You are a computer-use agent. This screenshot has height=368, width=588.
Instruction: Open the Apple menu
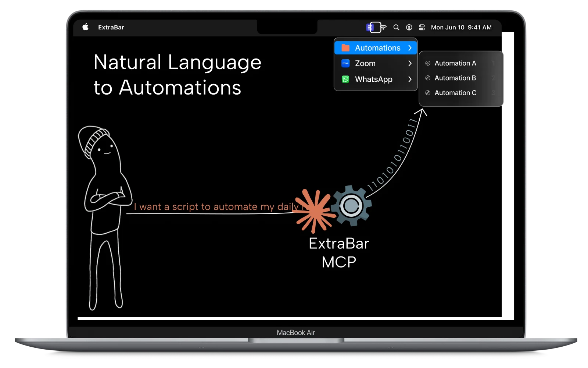(85, 27)
